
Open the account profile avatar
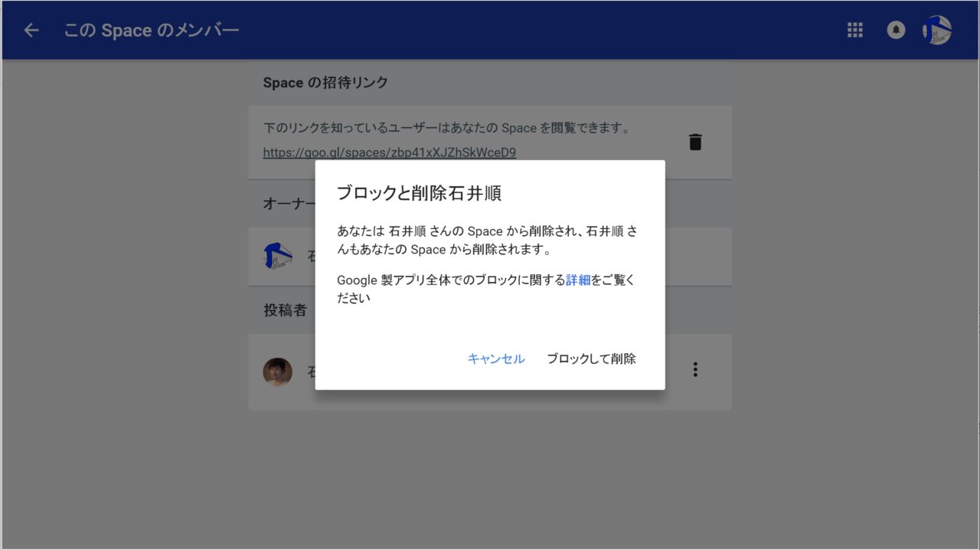point(937,31)
